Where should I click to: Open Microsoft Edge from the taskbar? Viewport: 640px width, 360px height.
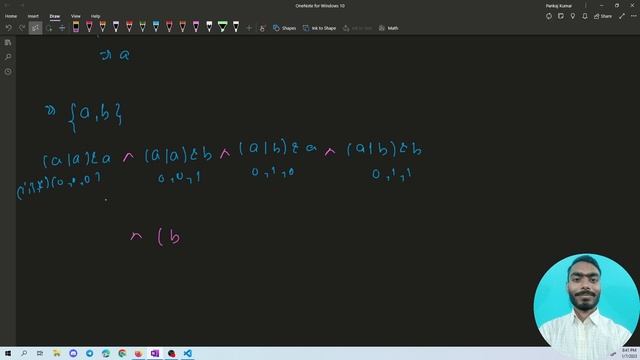pos(106,353)
